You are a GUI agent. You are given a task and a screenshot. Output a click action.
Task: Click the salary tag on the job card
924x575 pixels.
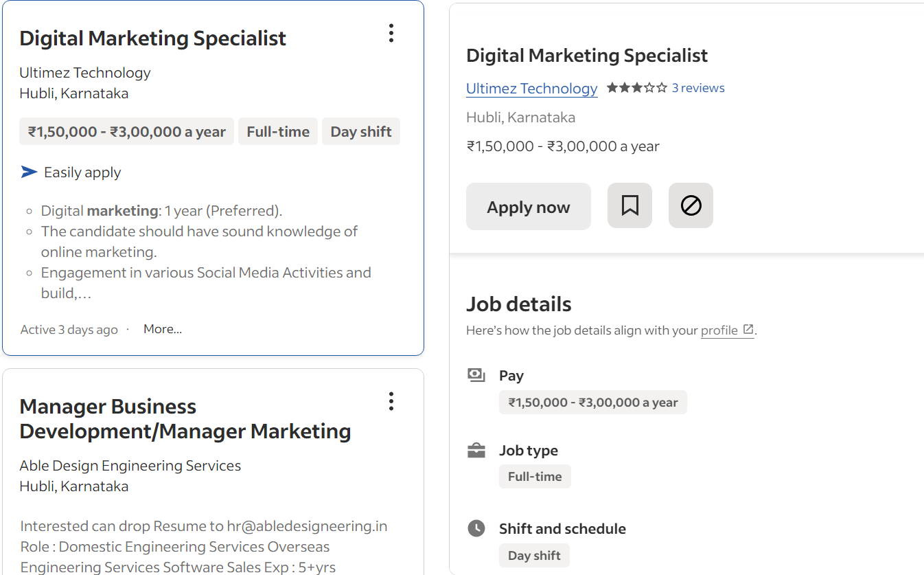coord(127,132)
